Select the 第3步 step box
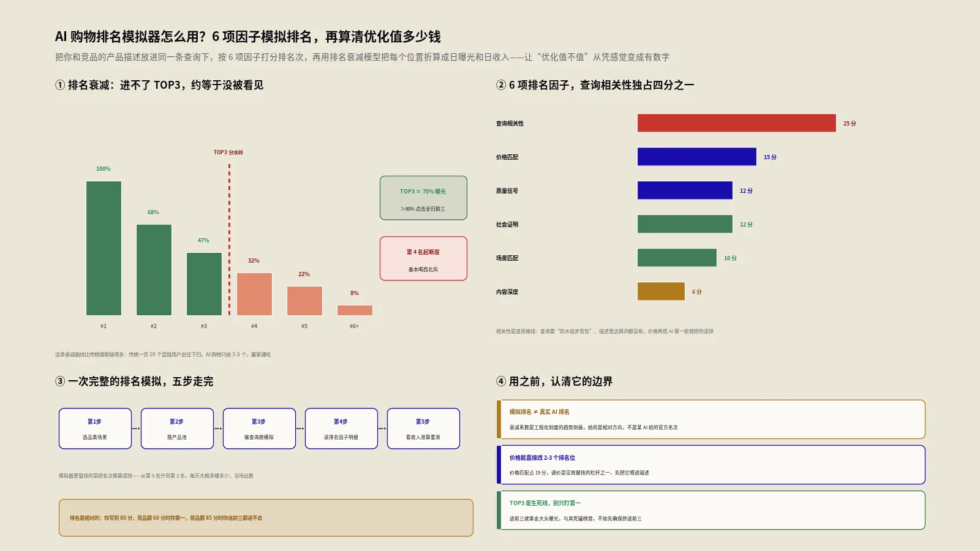 [x=259, y=429]
